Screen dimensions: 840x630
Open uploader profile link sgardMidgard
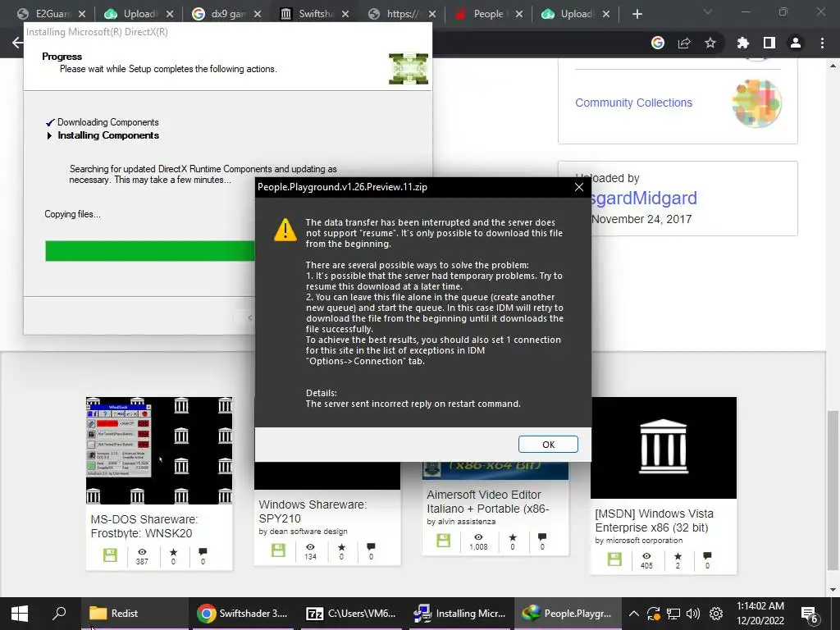643,199
